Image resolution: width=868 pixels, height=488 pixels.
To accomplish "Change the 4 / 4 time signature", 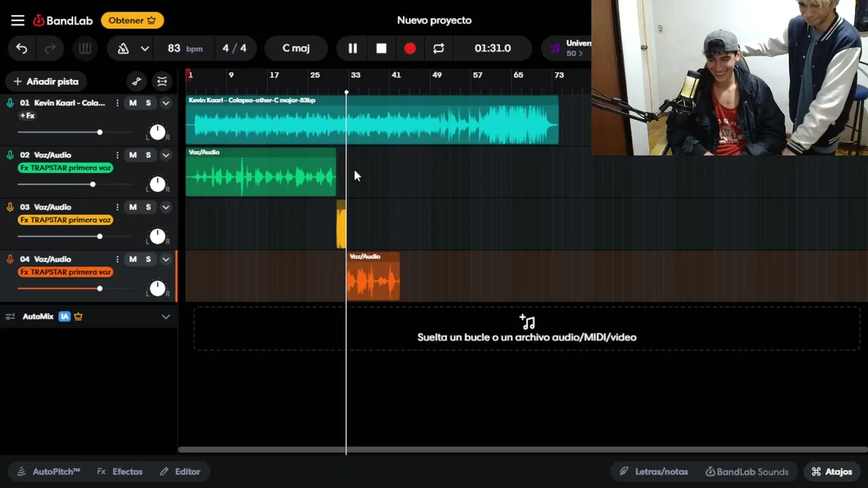I will (x=235, y=48).
